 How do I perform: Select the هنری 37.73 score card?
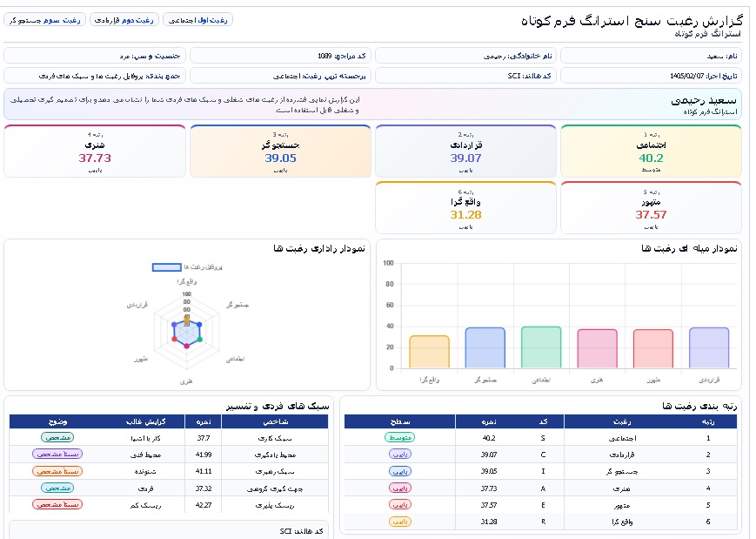(x=95, y=151)
